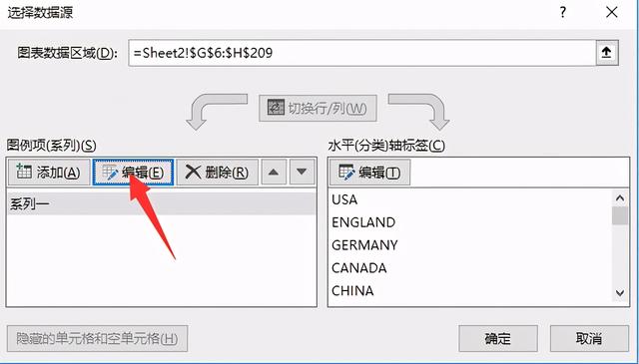Viewport: 639px width, 364px height.
Task: Close the Select Data Source dialog
Action: 612,12
